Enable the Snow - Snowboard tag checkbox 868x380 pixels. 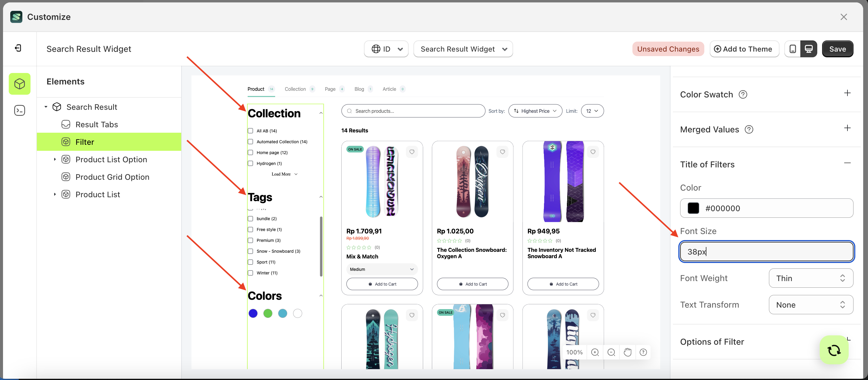tap(250, 251)
